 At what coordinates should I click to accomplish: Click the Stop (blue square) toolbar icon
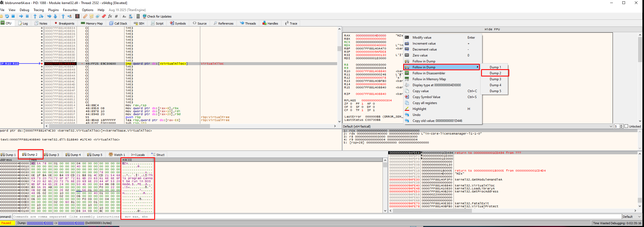point(13,16)
